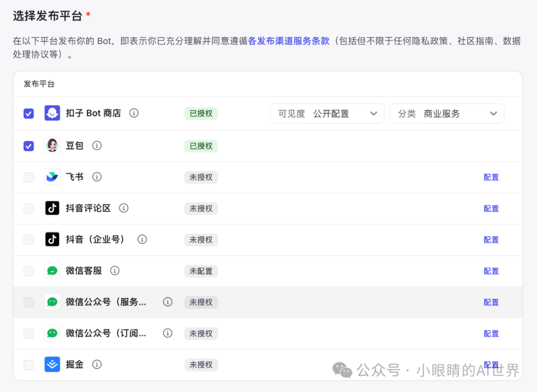This screenshot has width=537, height=392.
Task: Click the 飞书 platform icon
Action: tap(52, 177)
